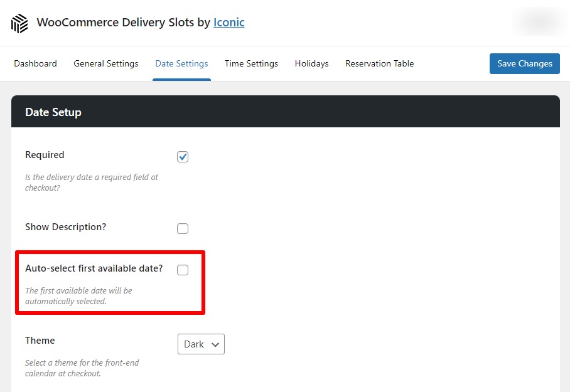Enable Auto-select first available date
The height and width of the screenshot is (392, 570).
pos(182,270)
